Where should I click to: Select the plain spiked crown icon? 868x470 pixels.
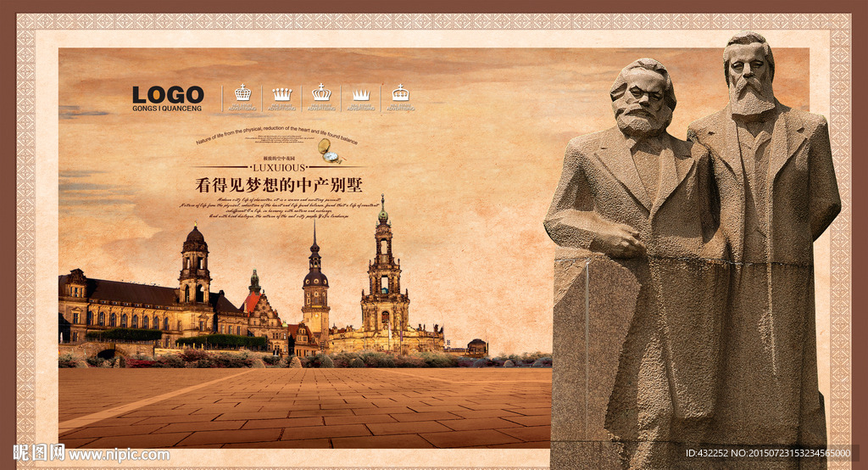(361, 95)
